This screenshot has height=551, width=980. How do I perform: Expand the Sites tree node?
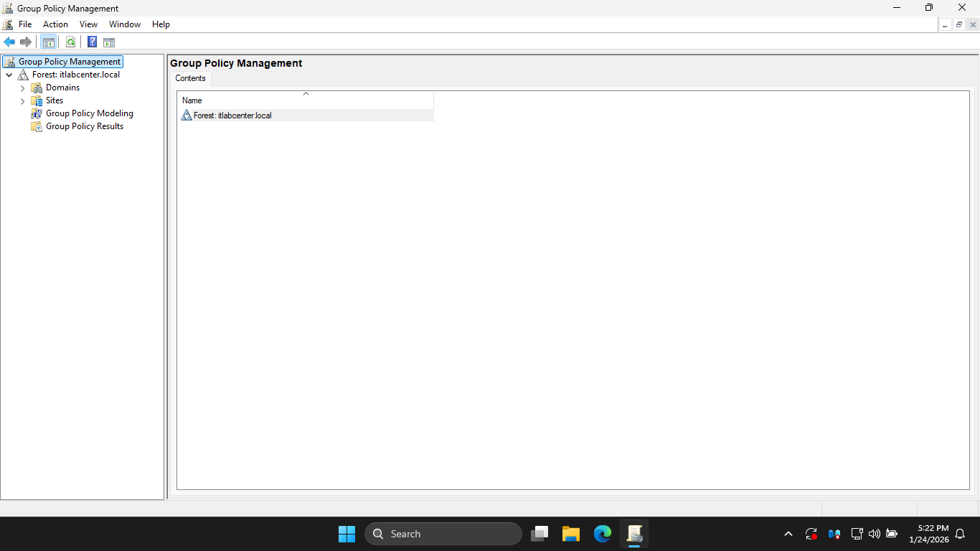click(23, 101)
